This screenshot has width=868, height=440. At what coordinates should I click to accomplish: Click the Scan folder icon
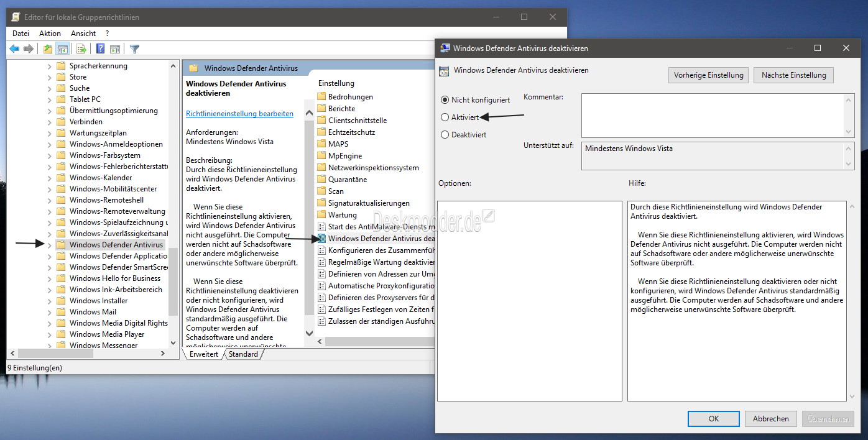point(321,191)
